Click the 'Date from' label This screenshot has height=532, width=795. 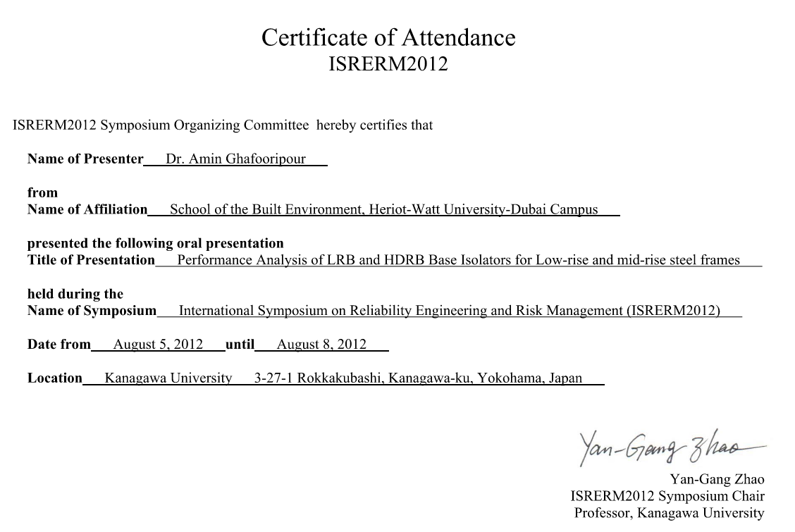coord(59,345)
